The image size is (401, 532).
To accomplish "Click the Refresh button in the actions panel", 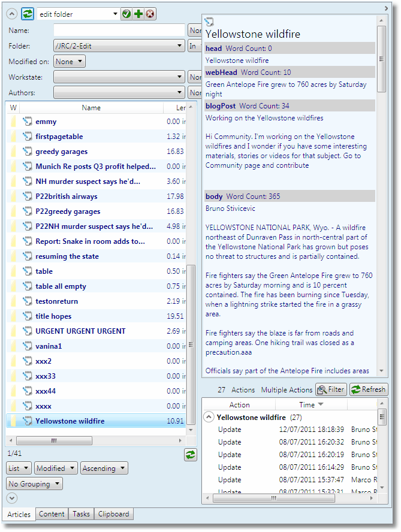I will tap(369, 389).
